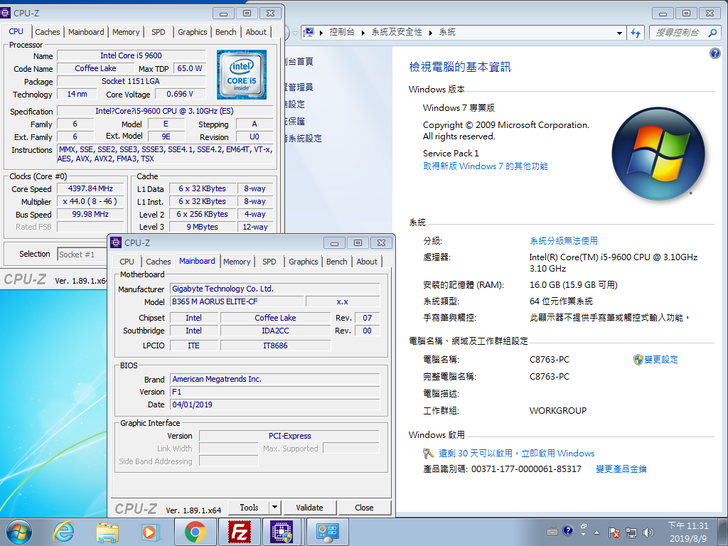Image resolution: width=728 pixels, height=546 pixels.
Task: Open Windows Explorer folder icon in taskbar
Action: [107, 531]
